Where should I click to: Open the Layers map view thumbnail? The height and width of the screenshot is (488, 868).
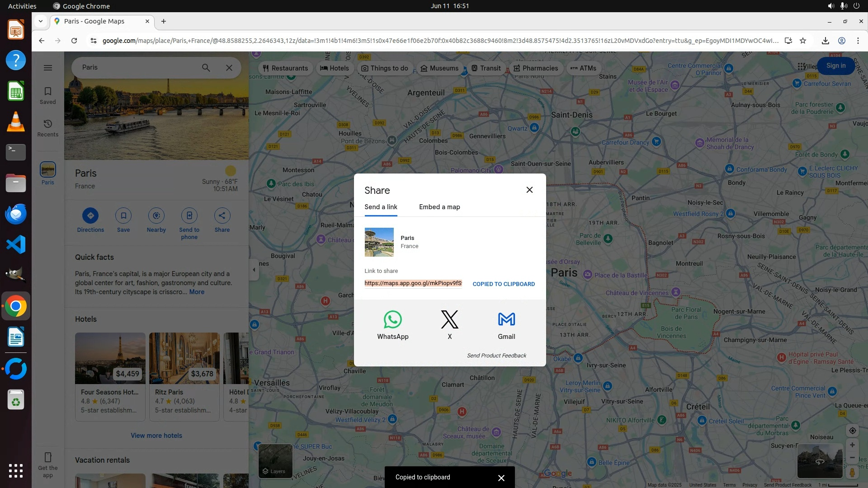tap(275, 460)
